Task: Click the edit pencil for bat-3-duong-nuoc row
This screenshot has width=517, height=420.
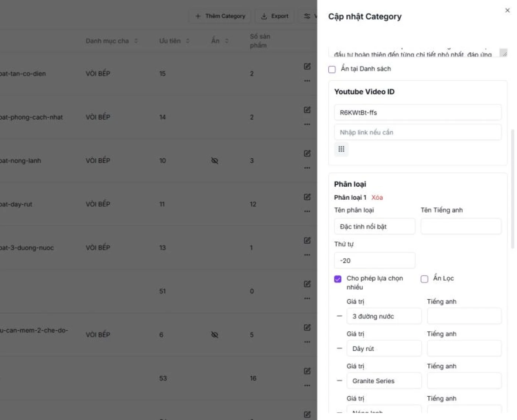Action: tap(307, 240)
